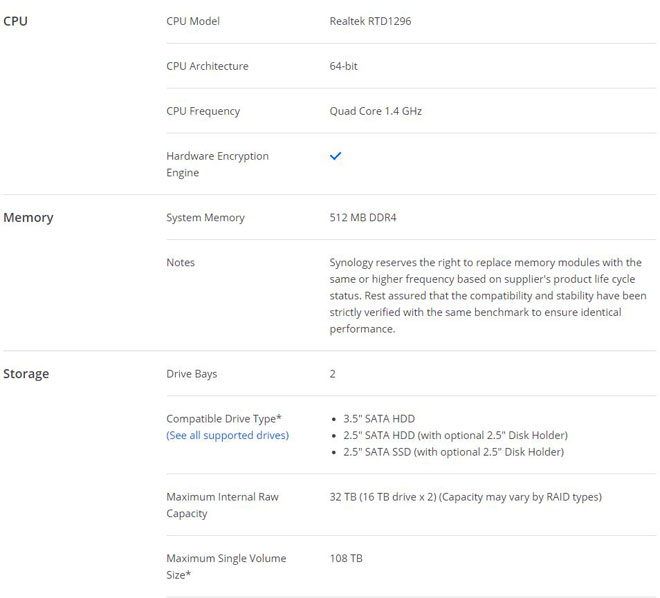Viewport: 660px width, 598px height.
Task: Click the 3.5" SATA HDD list item
Action: click(x=379, y=419)
